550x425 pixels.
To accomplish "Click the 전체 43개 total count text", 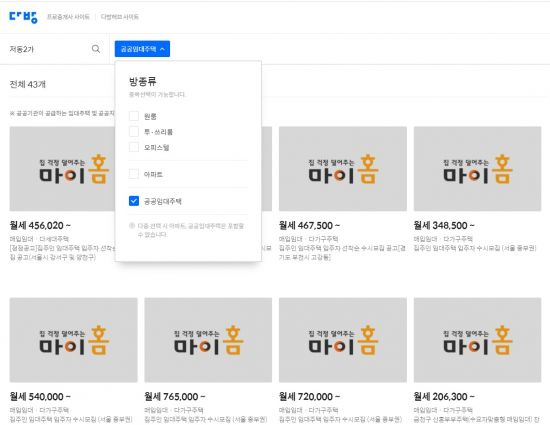I will 28,84.
